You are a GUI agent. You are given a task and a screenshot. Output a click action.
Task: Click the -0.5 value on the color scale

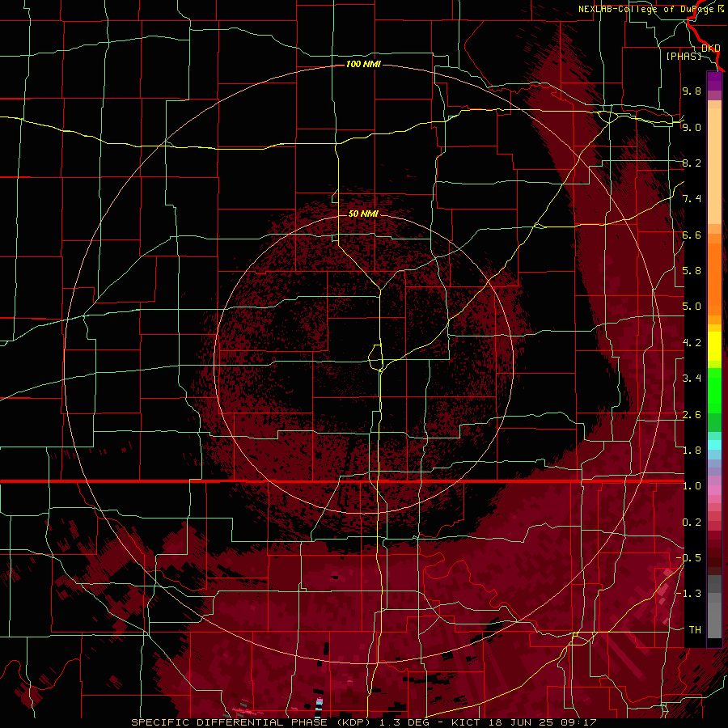[688, 558]
